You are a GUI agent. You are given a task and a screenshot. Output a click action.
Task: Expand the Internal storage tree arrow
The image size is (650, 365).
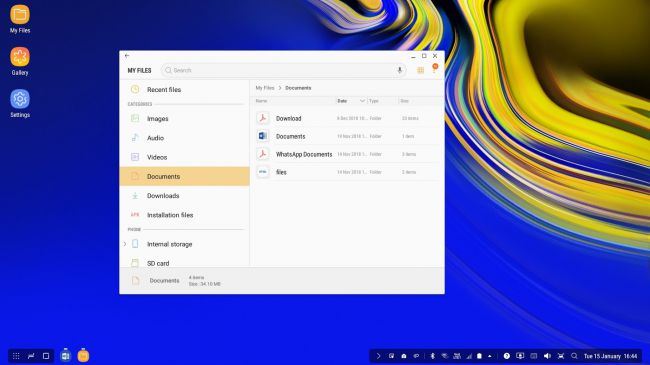click(x=125, y=244)
